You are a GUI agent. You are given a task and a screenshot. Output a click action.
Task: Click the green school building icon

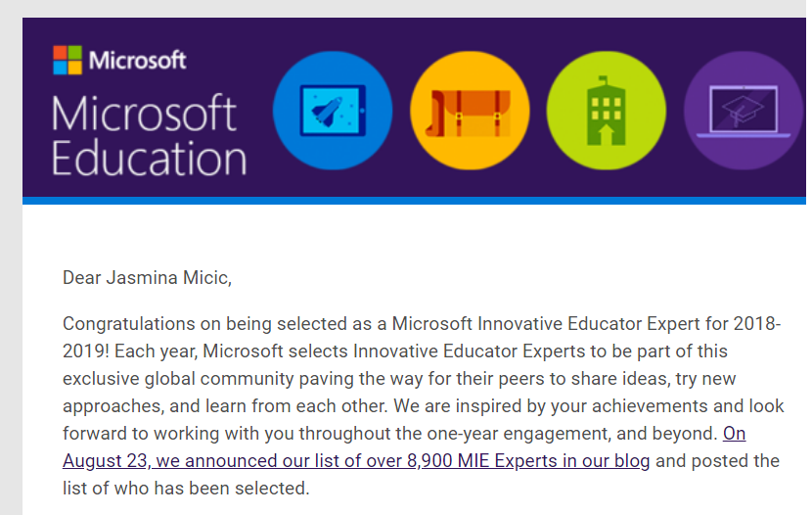click(606, 110)
